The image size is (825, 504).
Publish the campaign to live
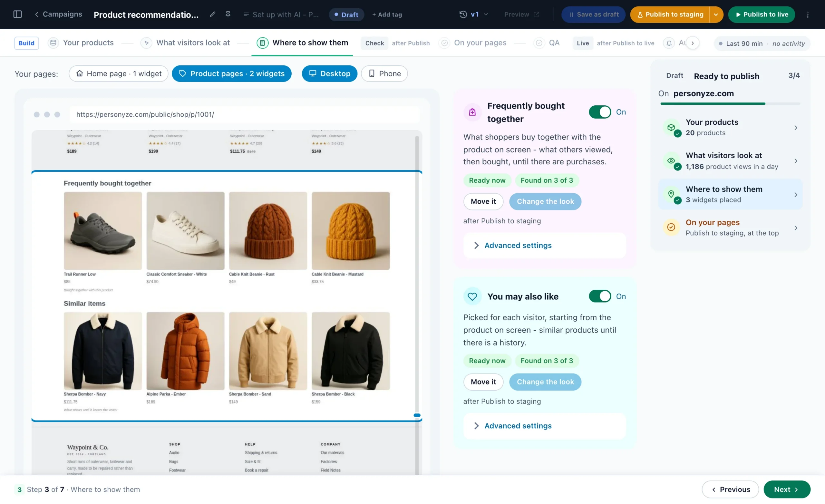[x=762, y=15]
